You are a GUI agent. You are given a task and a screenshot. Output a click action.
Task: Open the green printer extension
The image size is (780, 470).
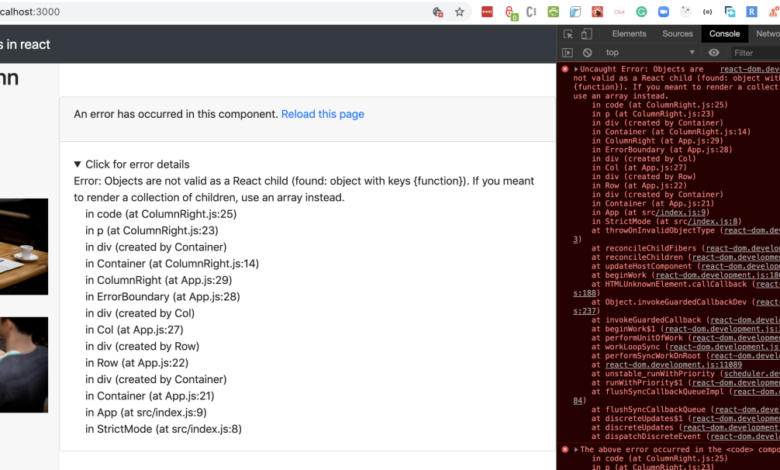point(553,12)
